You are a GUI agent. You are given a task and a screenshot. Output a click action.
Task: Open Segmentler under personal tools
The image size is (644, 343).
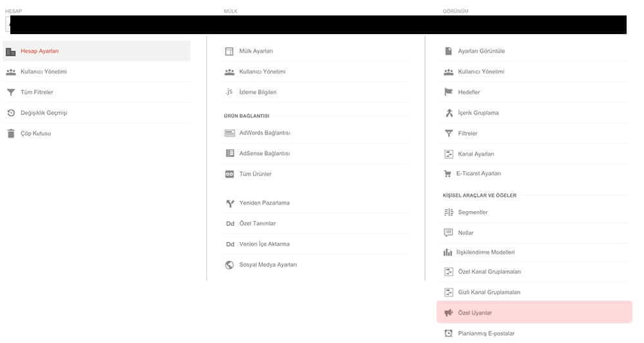click(473, 212)
